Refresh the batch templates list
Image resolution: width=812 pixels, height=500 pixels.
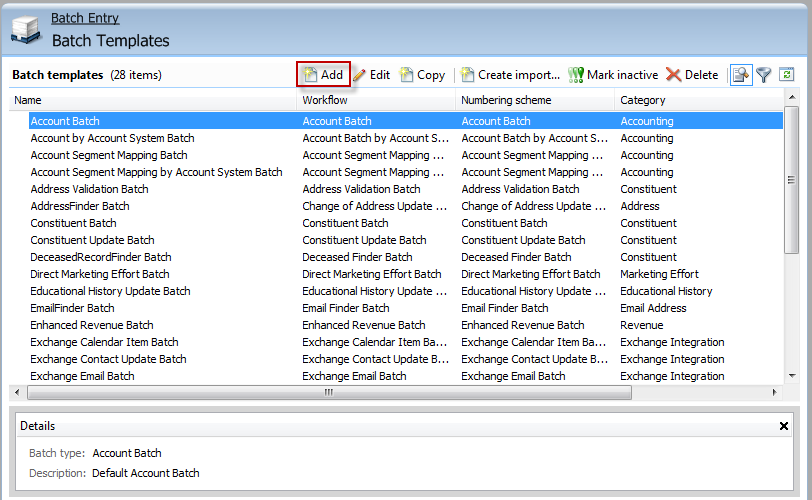pyautogui.click(x=787, y=75)
